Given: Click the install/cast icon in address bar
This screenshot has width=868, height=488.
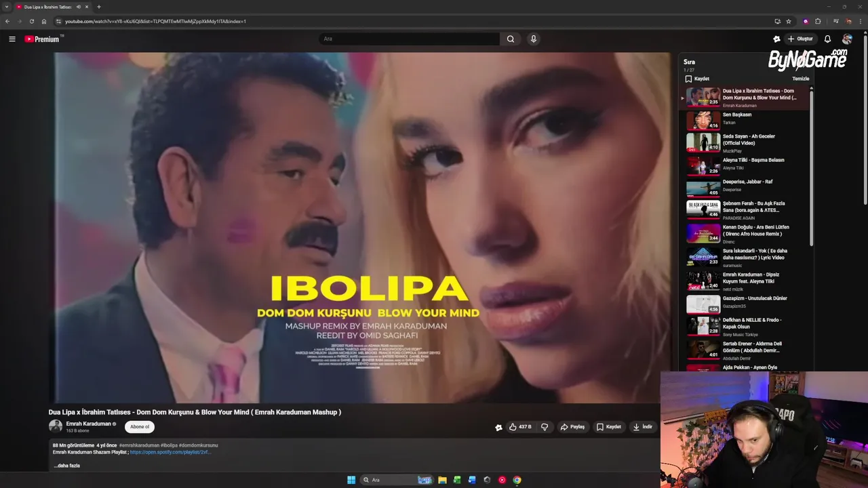Looking at the screenshot, I should (777, 21).
